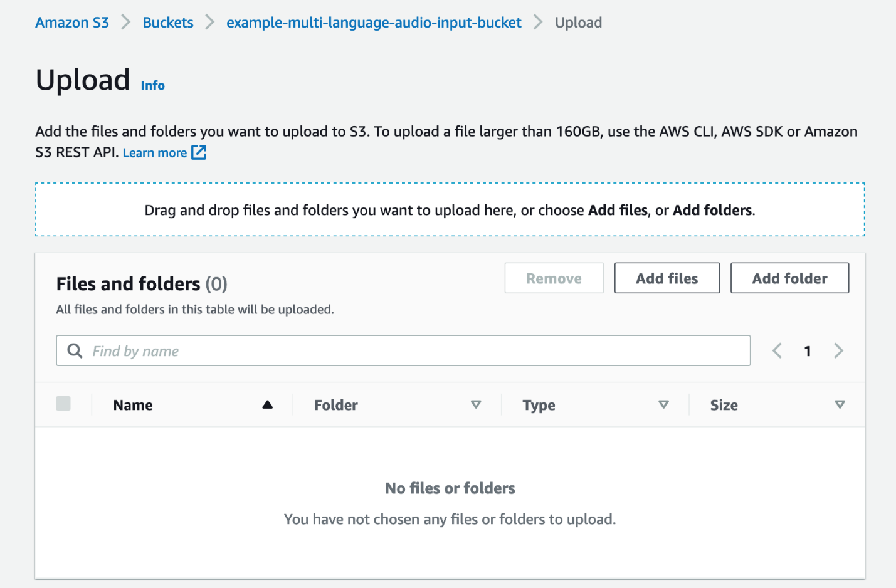Open the Amazon S3 breadcrumb
The image size is (896, 588).
[x=72, y=23]
